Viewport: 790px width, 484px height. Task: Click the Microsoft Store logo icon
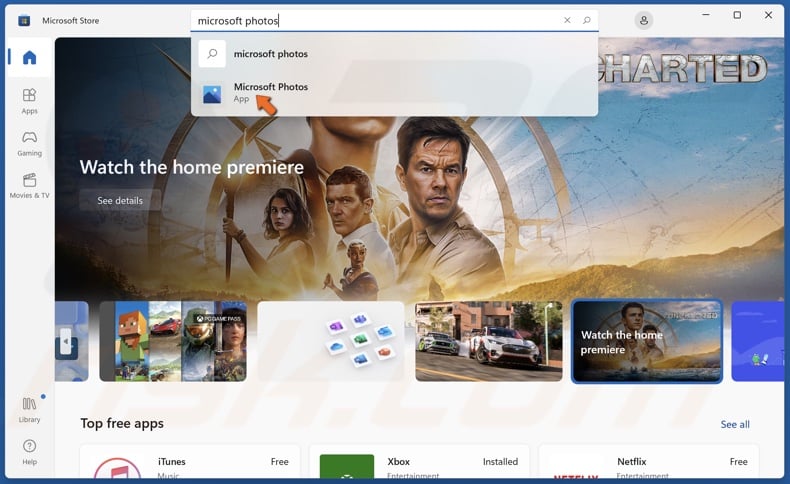[24, 21]
